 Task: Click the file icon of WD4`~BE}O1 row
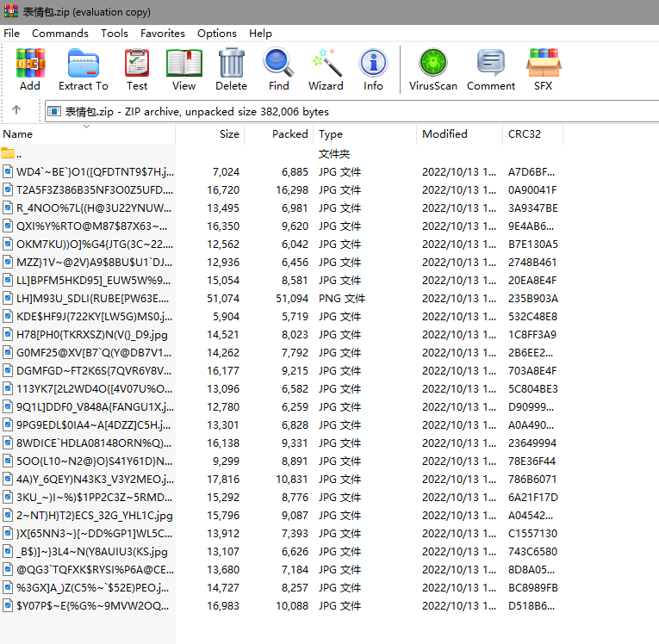click(x=8, y=171)
